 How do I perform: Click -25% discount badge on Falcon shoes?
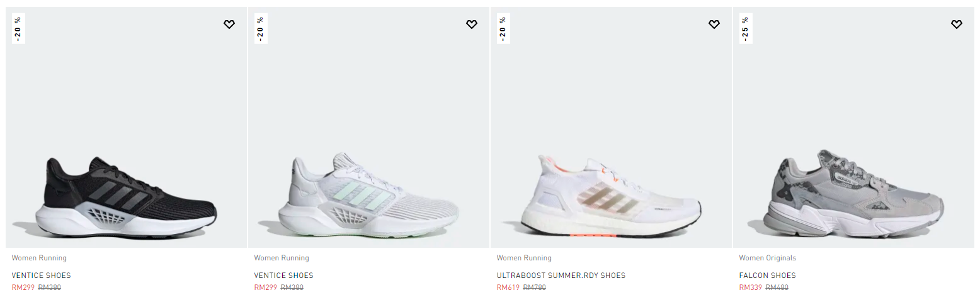[744, 28]
